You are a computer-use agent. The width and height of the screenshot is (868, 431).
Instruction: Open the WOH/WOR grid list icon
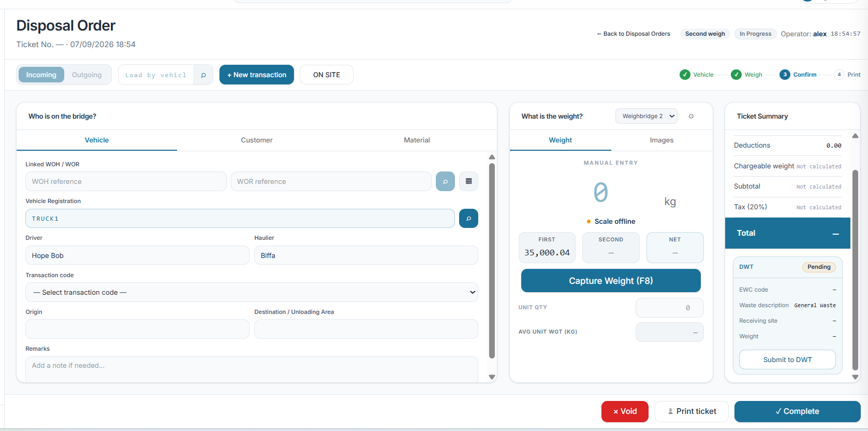(x=468, y=181)
